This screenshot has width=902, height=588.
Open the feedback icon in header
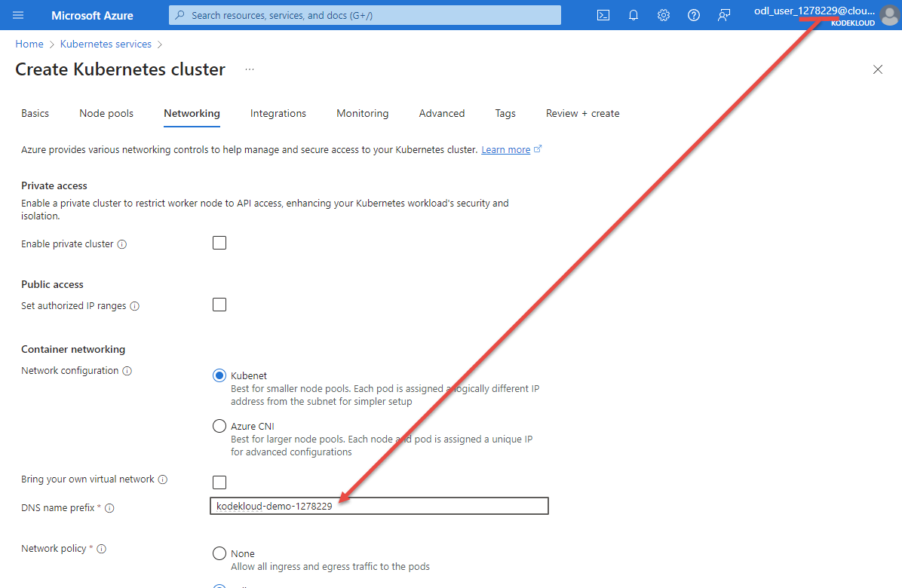click(x=724, y=15)
